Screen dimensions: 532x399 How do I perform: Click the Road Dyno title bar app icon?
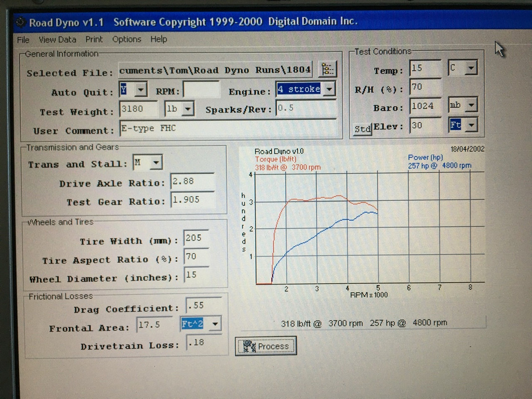tap(20, 22)
